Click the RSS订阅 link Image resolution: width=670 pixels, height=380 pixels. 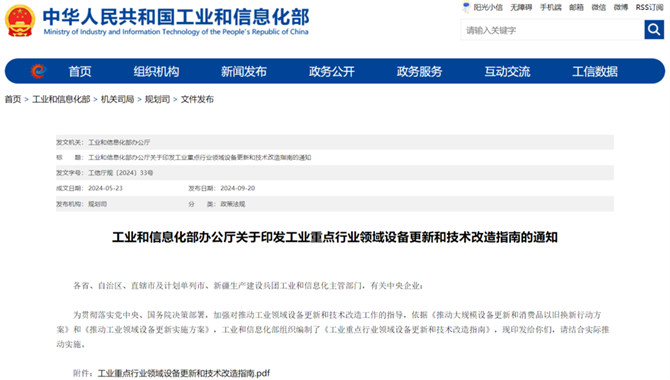(x=649, y=7)
